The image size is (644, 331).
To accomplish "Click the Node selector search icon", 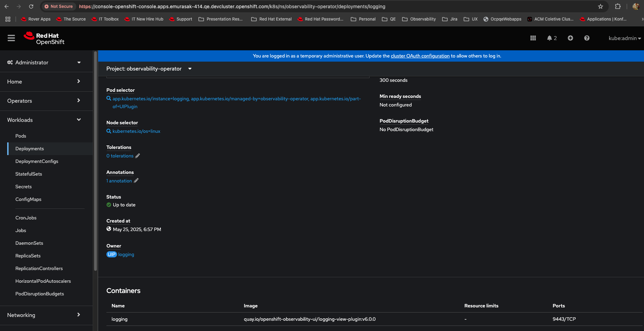I will [109, 131].
